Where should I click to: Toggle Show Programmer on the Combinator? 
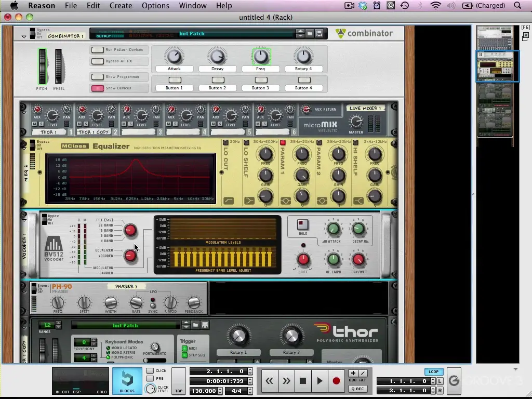(97, 77)
